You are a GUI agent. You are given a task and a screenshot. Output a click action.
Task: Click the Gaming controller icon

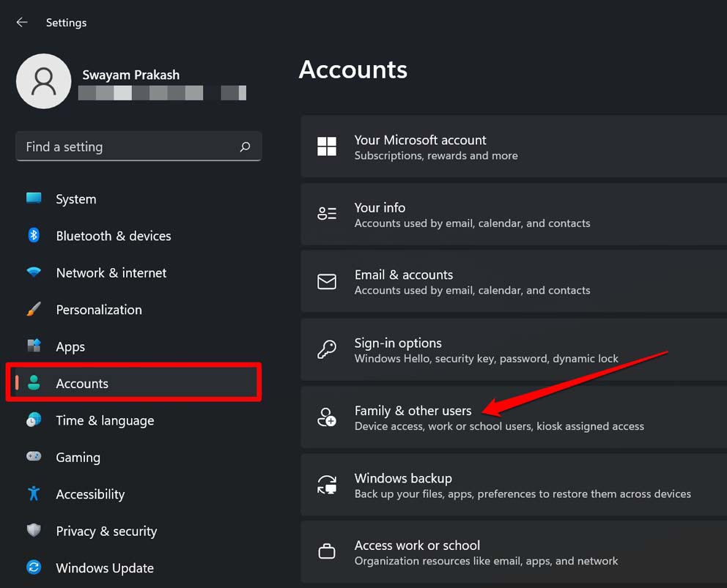point(34,457)
